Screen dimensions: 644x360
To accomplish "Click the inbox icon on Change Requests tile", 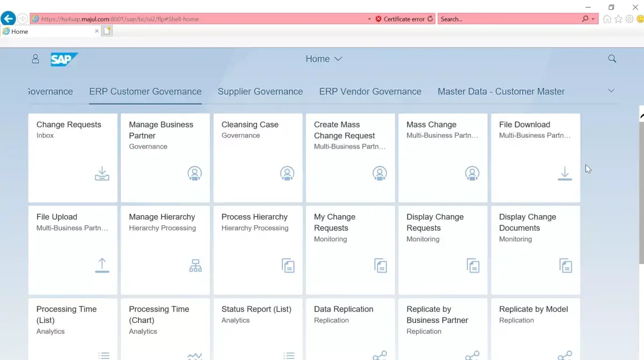I will (102, 173).
